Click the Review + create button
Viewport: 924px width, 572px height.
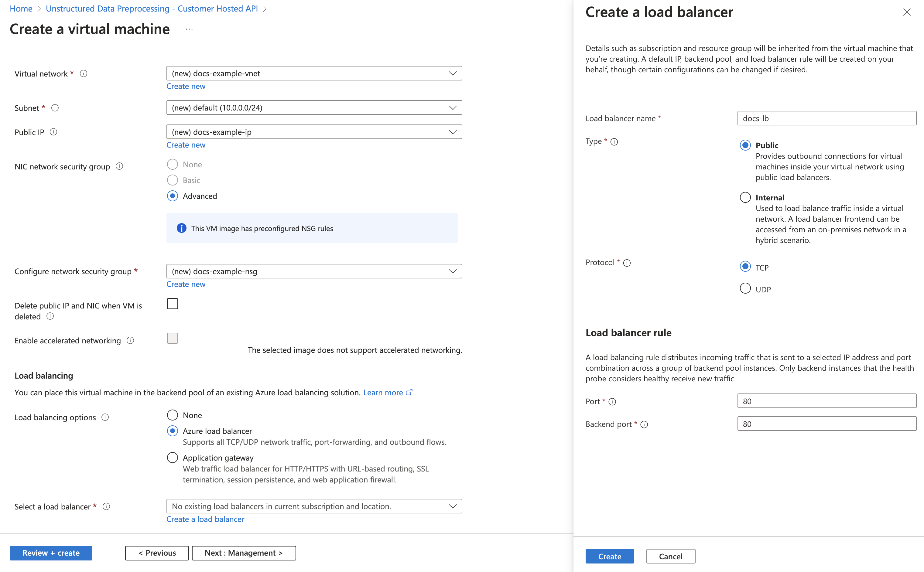(x=51, y=553)
